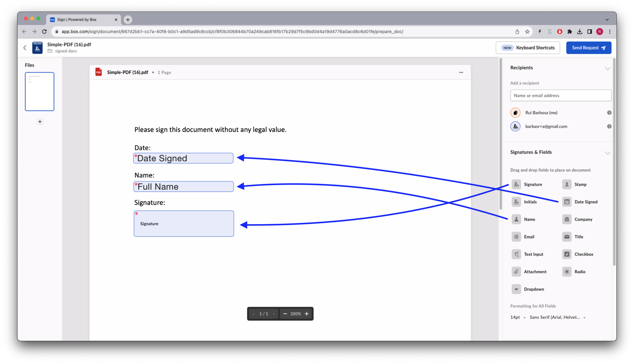Screen dimensions: 634x364
Task: Select the Date Signed field tool
Action: click(580, 202)
